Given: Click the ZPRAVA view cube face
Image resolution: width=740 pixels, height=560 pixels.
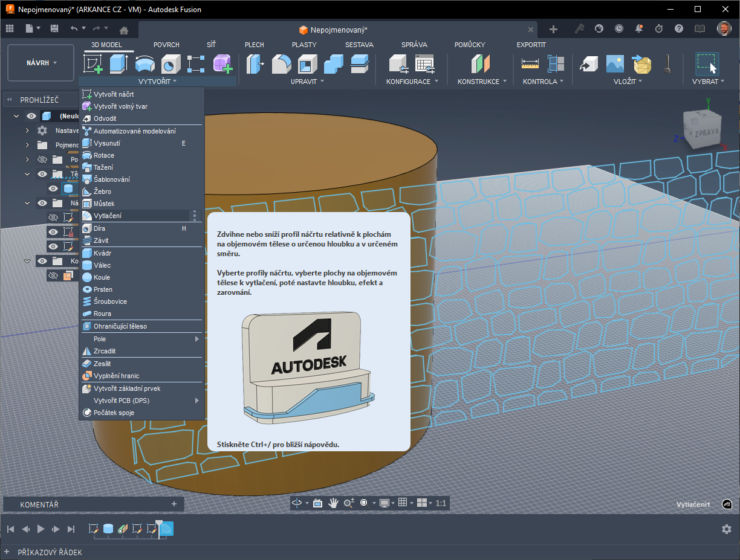Looking at the screenshot, I should coord(706,134).
